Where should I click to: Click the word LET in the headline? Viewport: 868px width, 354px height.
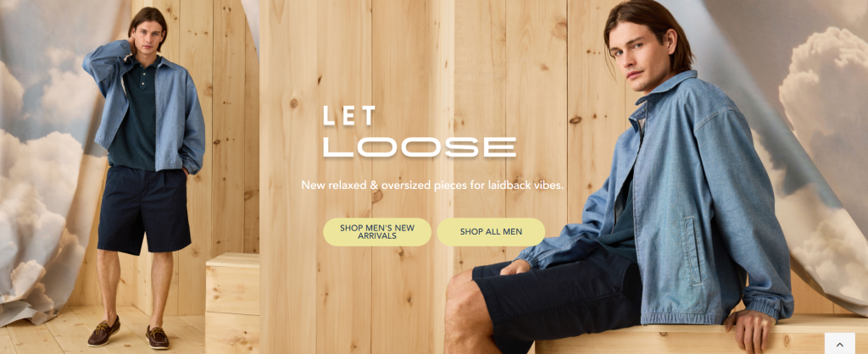(349, 116)
